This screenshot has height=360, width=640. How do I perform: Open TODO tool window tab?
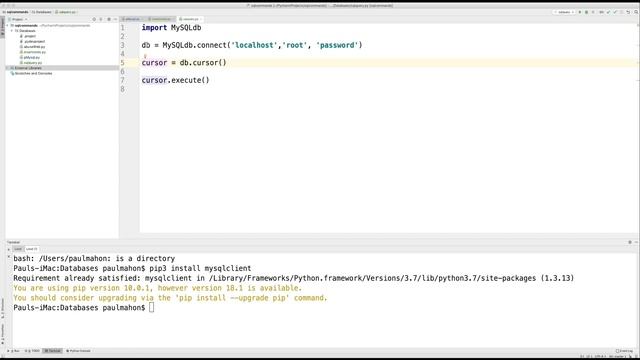pos(33,351)
